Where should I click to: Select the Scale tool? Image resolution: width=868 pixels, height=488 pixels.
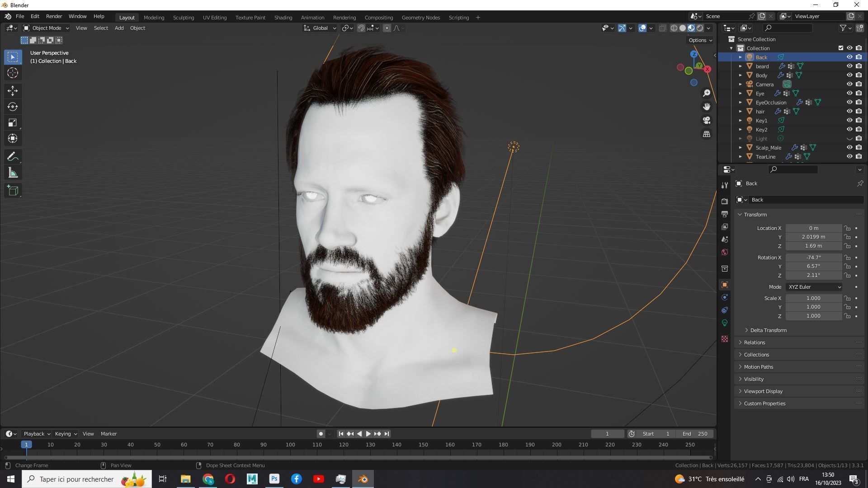(13, 122)
